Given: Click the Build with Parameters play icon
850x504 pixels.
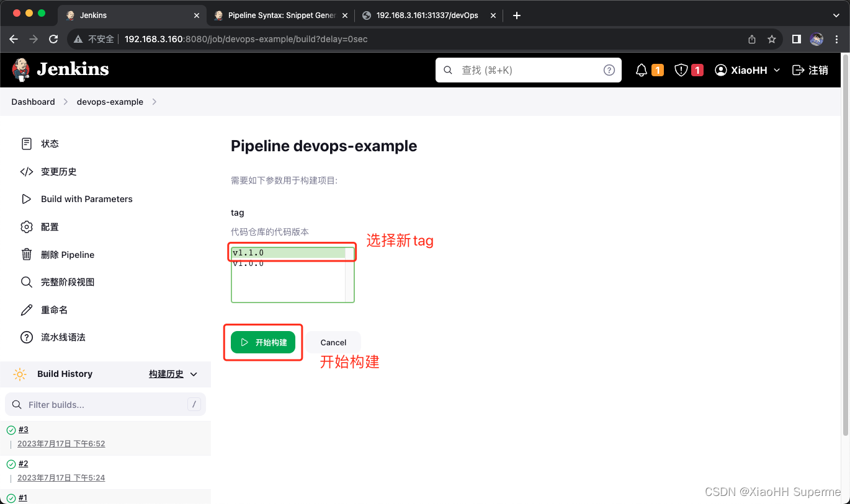Looking at the screenshot, I should click(26, 199).
